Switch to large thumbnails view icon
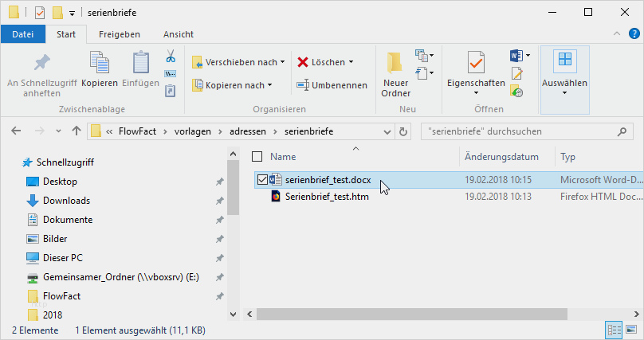 631,330
